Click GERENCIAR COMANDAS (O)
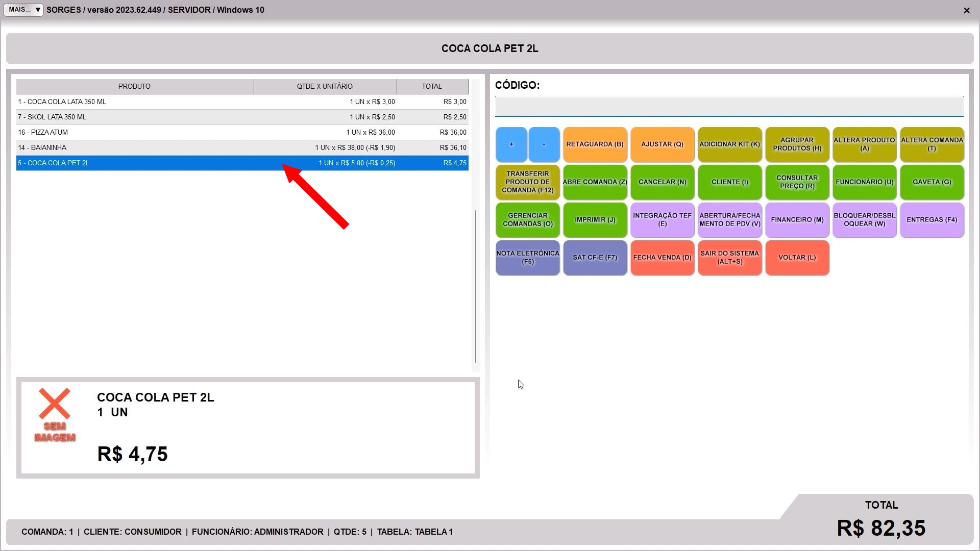Viewport: 980px width, 551px height. click(x=527, y=220)
